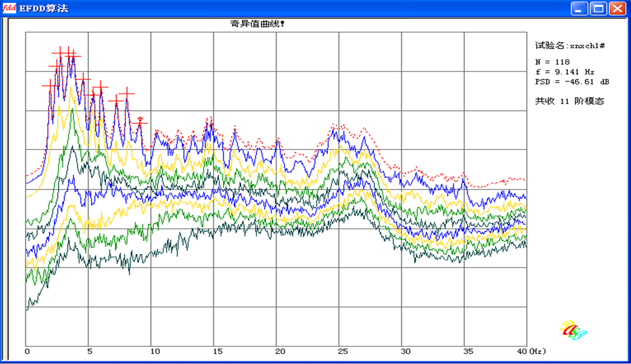Click the x-axis label 15
The image size is (631, 364).
[218, 352]
